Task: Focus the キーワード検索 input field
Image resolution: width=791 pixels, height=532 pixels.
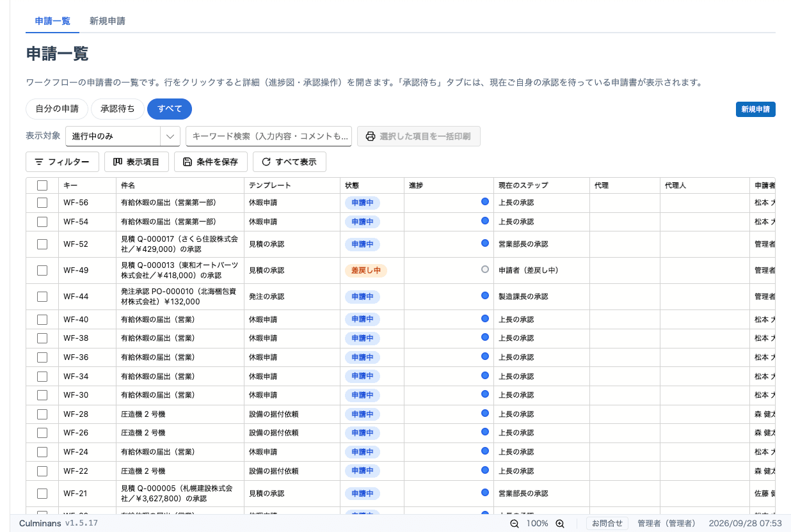Action: (269, 136)
